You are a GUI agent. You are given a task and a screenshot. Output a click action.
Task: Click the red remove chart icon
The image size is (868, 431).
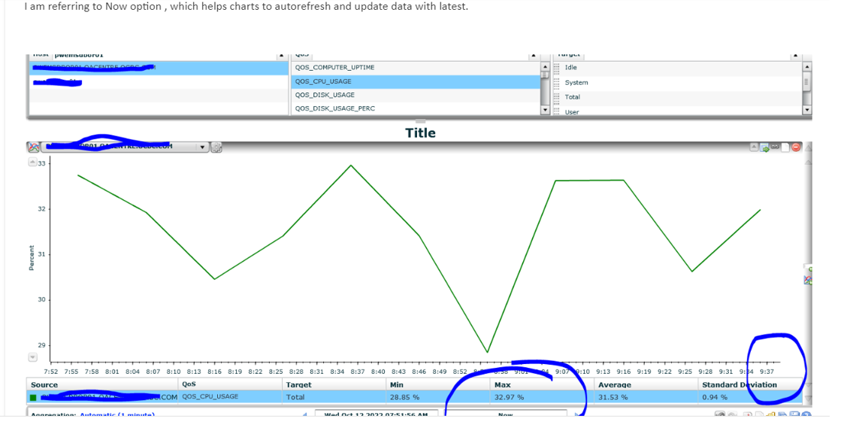click(796, 147)
